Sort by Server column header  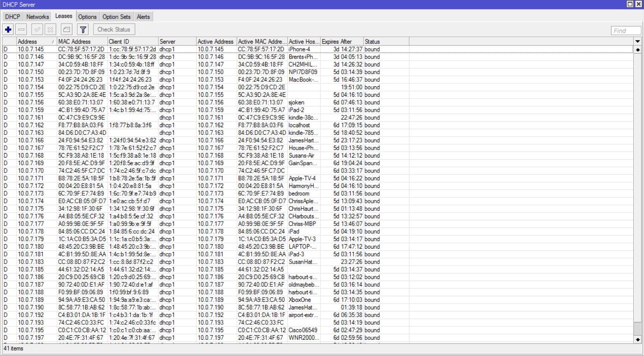pyautogui.click(x=177, y=42)
